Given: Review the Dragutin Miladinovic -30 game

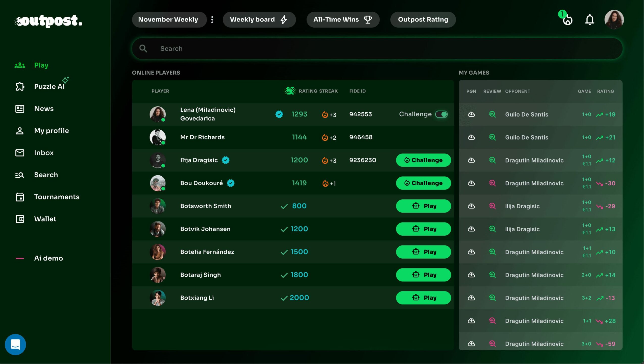Looking at the screenshot, I should tap(492, 183).
